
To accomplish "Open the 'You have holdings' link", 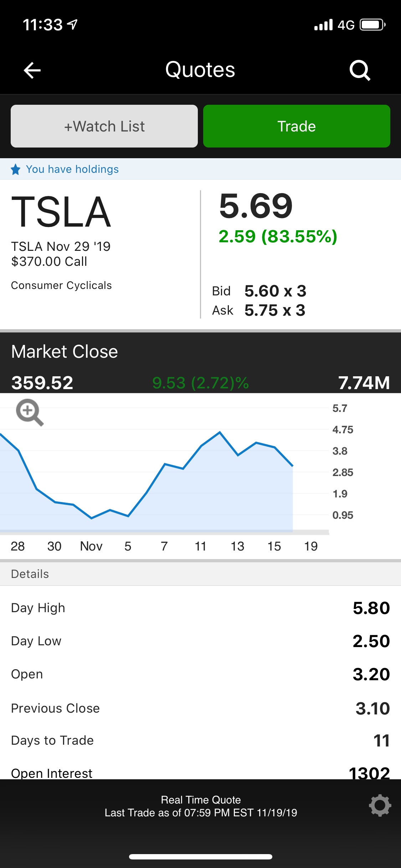I will 72,169.
